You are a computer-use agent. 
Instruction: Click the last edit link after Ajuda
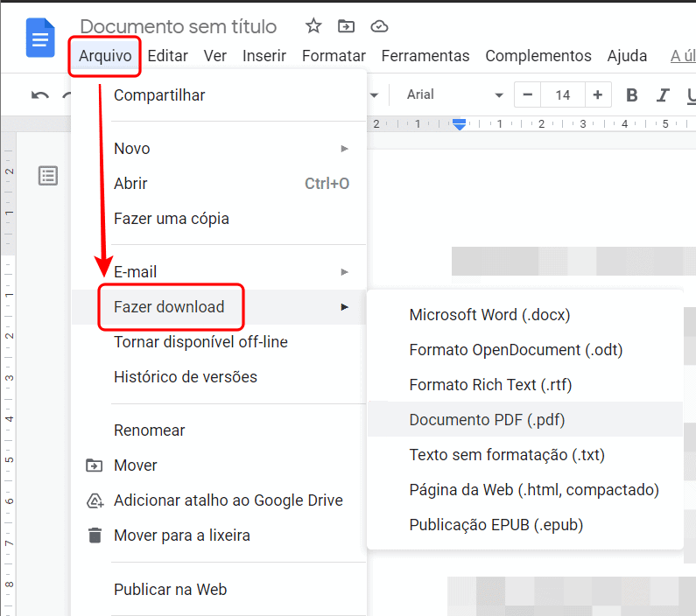coord(683,56)
